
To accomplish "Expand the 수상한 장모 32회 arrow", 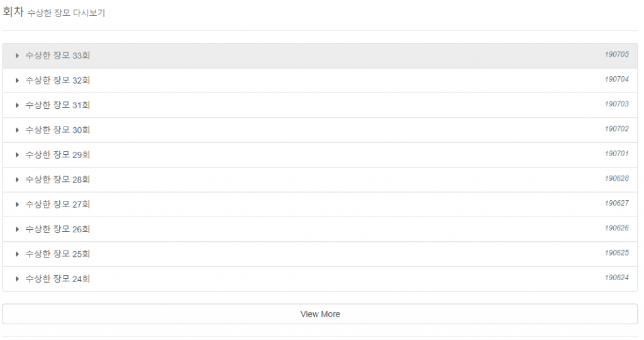I will coord(18,80).
